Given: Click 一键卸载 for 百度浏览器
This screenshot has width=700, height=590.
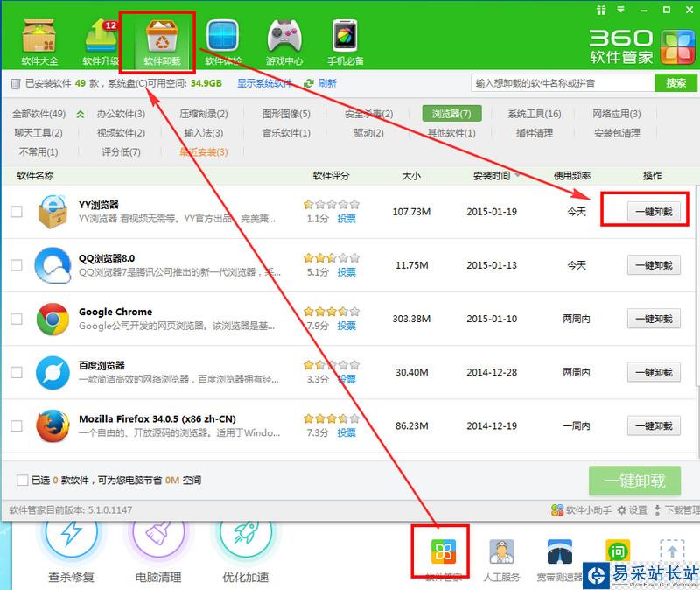Looking at the screenshot, I should point(654,373).
